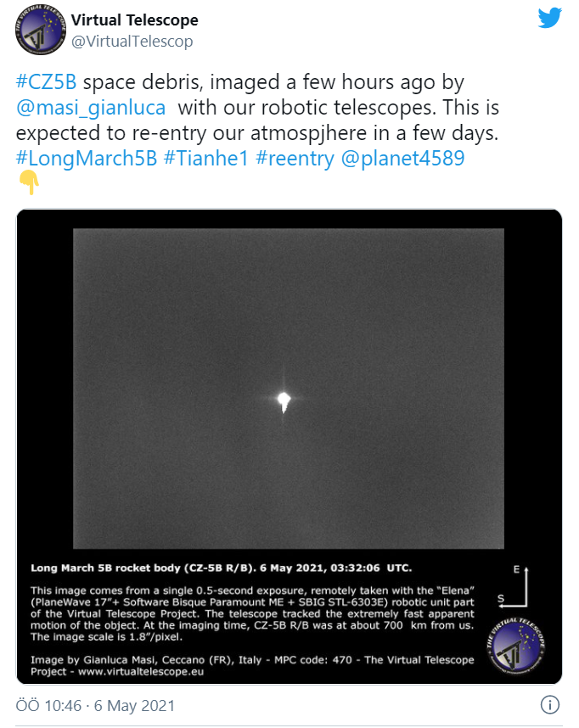Screen dimensions: 579x728
Task: Click the Twitter bird logo
Action: pyautogui.click(x=549, y=18)
